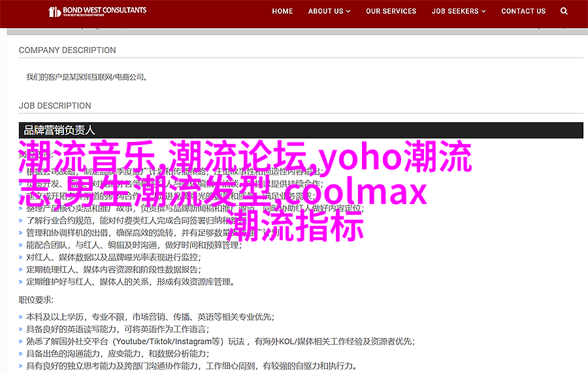Click the 职位要求 heading

(37, 299)
